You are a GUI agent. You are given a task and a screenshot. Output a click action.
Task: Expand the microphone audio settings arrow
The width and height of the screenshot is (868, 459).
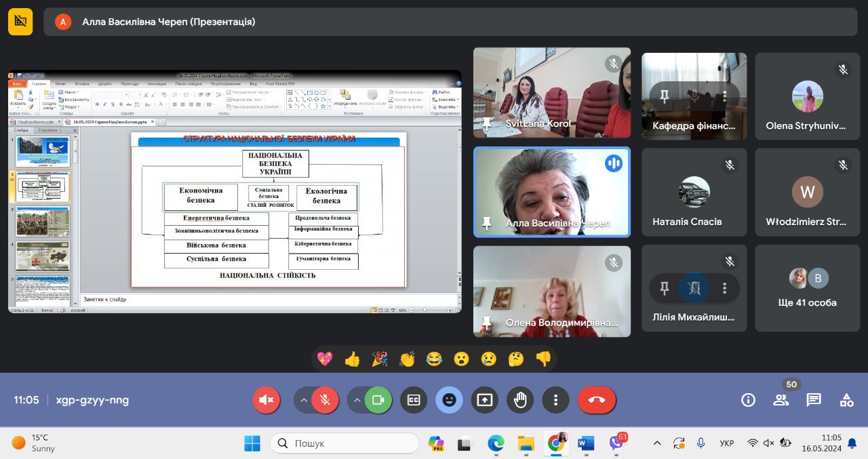tap(304, 400)
